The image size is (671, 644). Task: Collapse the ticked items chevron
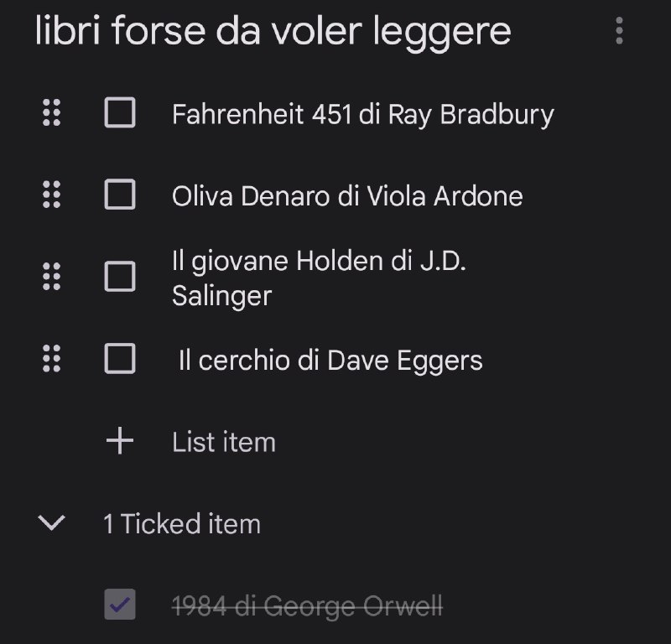pos(52,523)
